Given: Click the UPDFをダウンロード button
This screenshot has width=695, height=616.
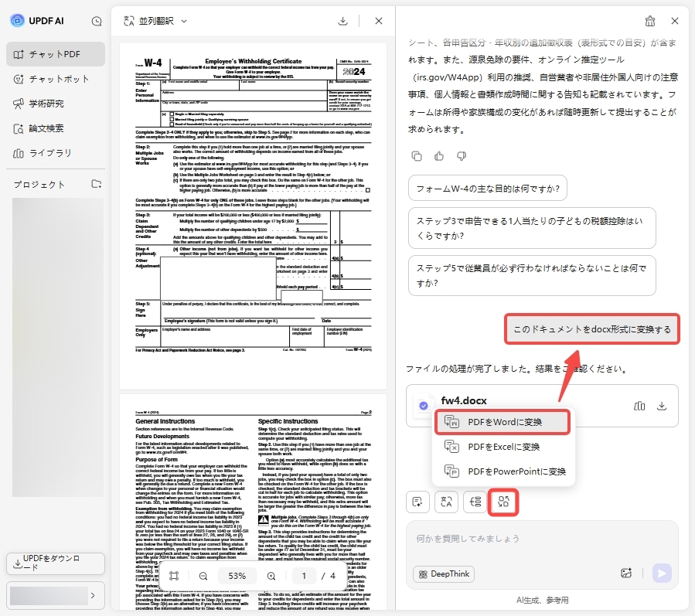Looking at the screenshot, I should click(x=55, y=563).
